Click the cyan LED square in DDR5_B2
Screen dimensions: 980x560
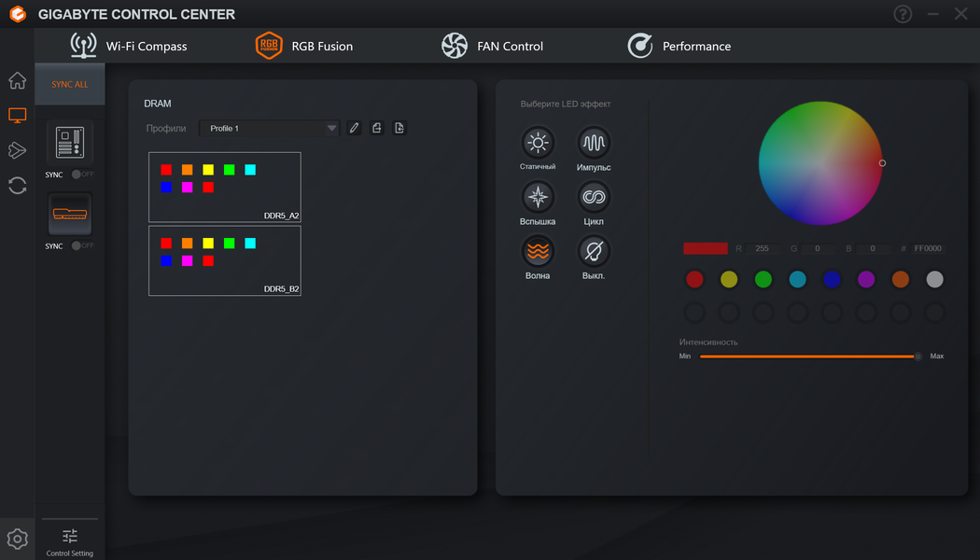click(251, 243)
